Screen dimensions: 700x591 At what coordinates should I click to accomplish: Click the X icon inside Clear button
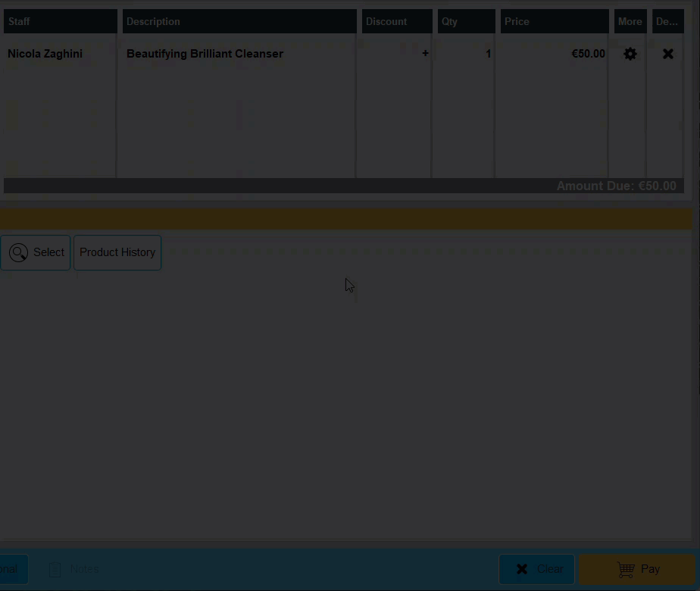point(521,569)
